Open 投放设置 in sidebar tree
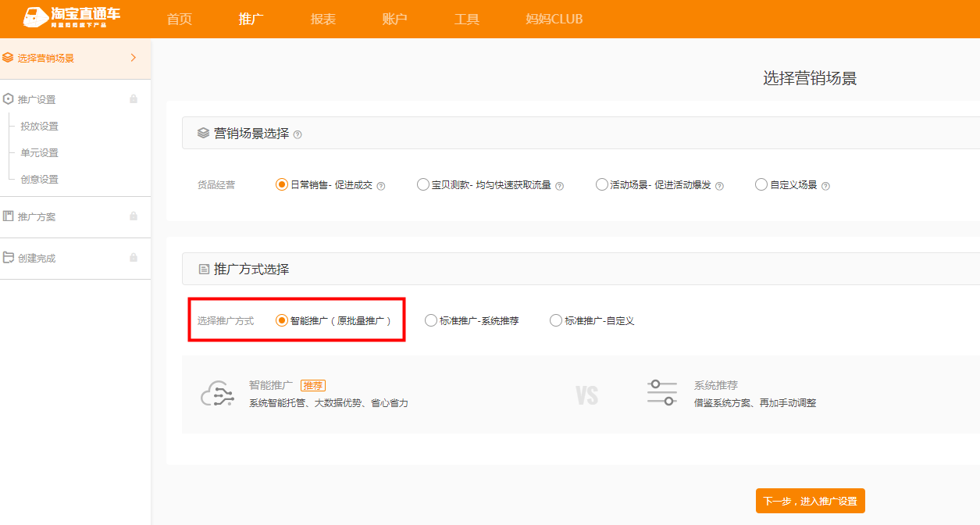Image resolution: width=980 pixels, height=525 pixels. pyautogui.click(x=39, y=127)
